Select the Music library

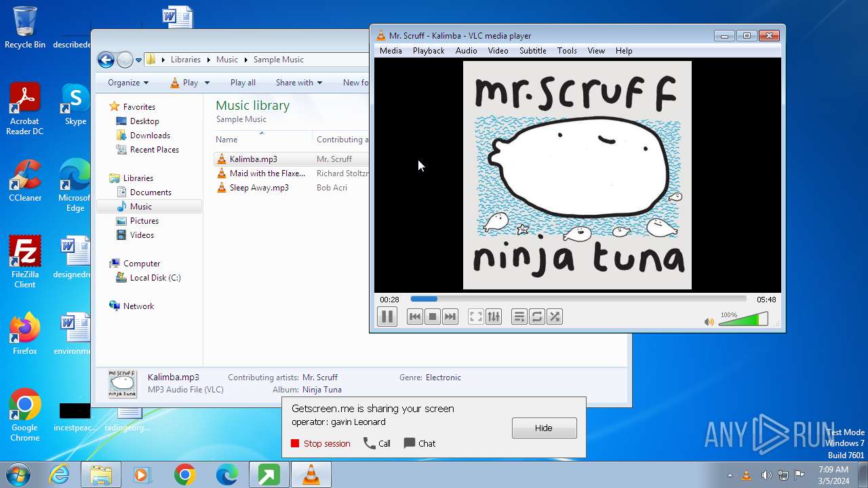141,207
